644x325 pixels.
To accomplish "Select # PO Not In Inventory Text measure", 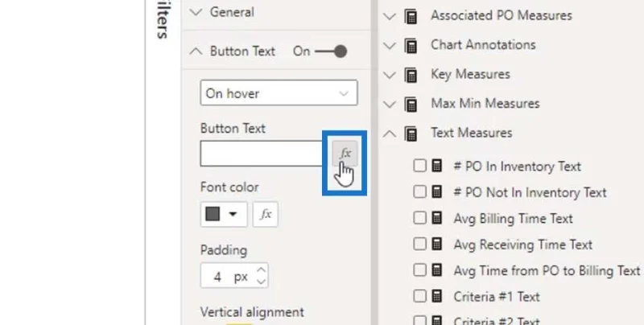I will [x=530, y=192].
